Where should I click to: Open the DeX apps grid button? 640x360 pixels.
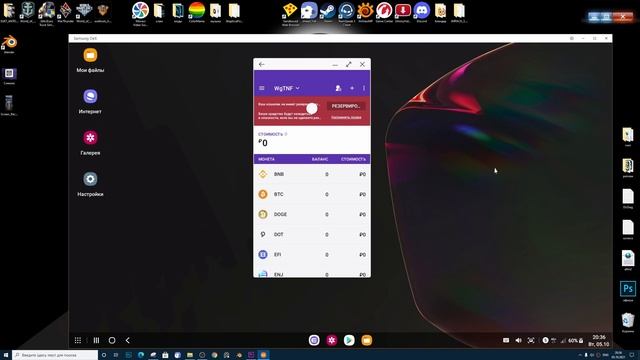click(x=78, y=340)
